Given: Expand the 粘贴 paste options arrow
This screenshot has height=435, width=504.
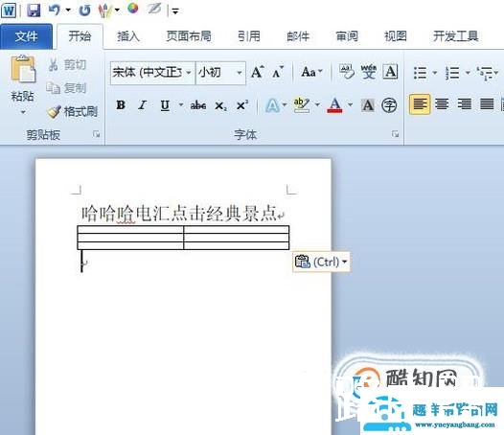Looking at the screenshot, I should [23, 112].
